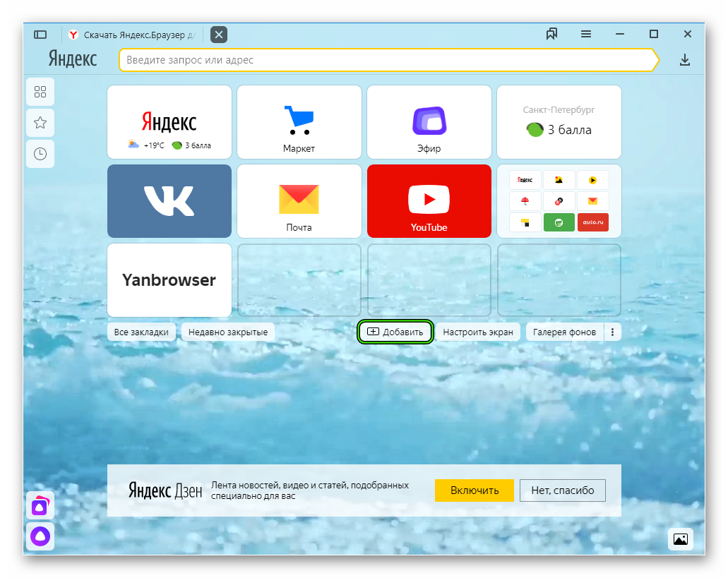Click the Яндекс Дзен logo in the banner
728x578 pixels.
[165, 490]
